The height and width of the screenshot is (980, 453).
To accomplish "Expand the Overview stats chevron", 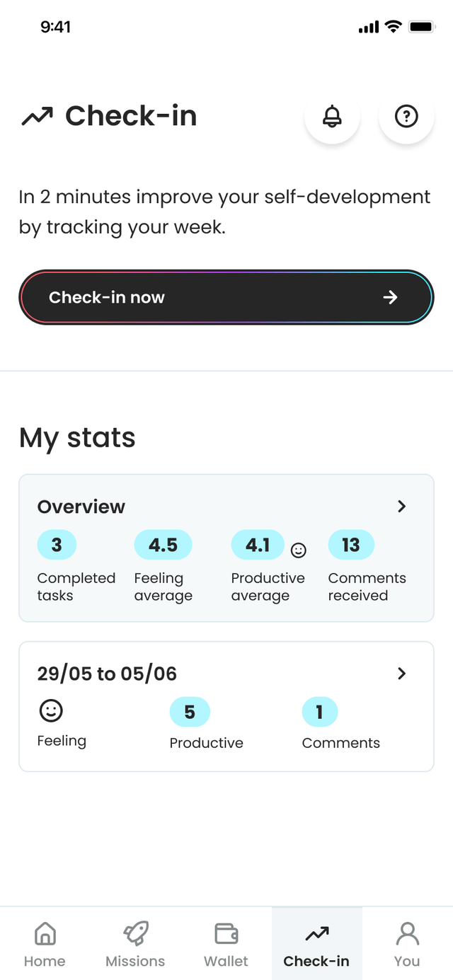I will (401, 507).
